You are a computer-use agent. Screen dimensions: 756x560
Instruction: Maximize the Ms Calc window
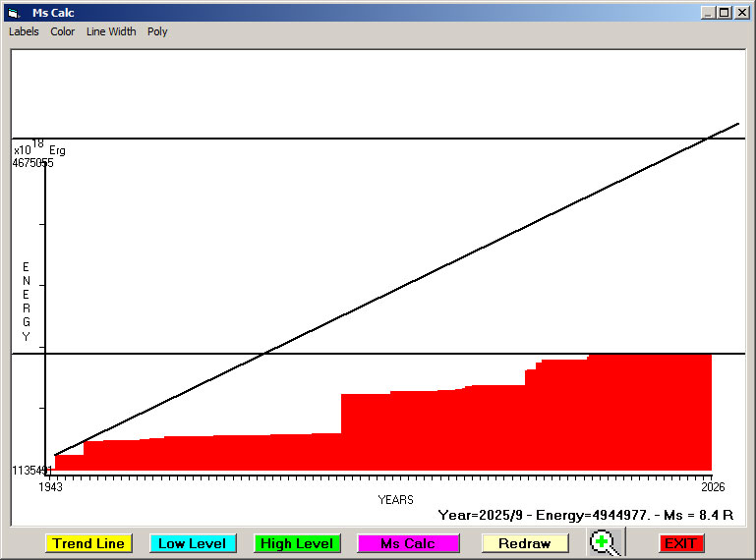coord(725,13)
